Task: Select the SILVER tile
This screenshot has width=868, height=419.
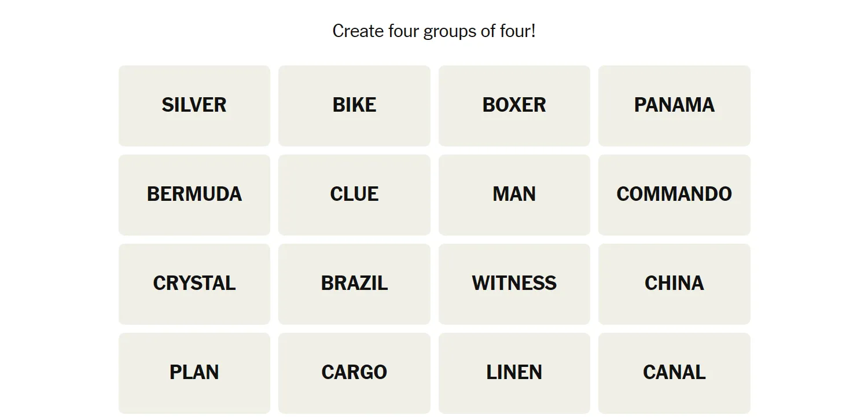Action: click(x=194, y=105)
